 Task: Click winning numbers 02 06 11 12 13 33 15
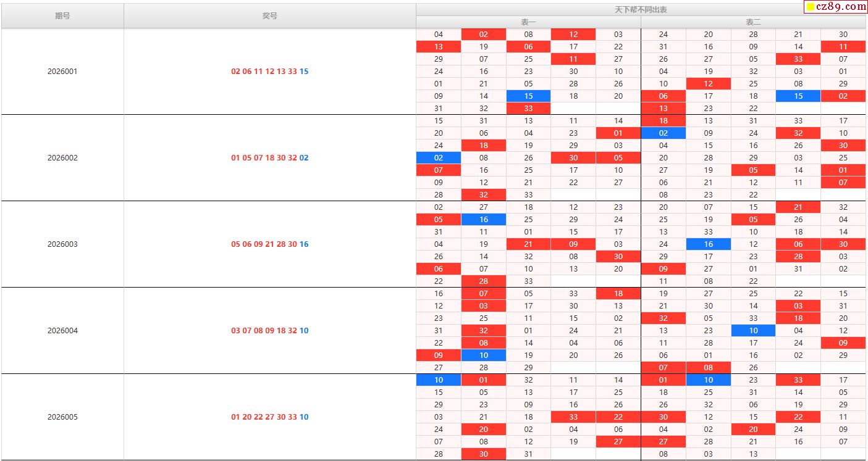point(269,72)
